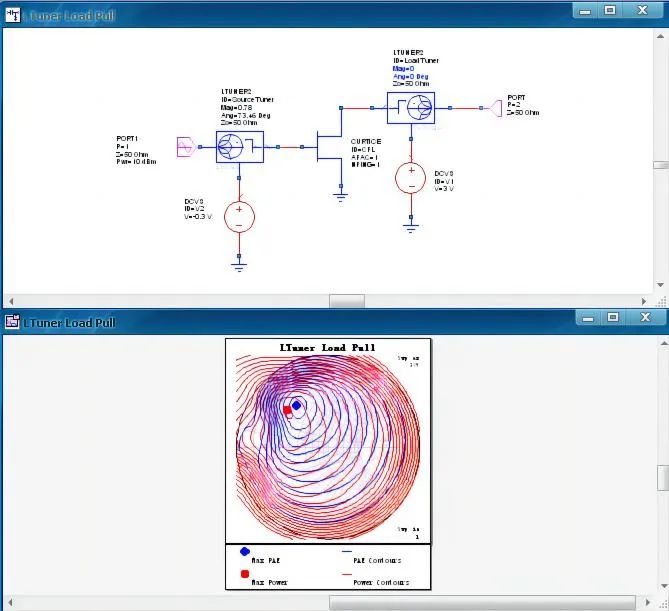The height and width of the screenshot is (611, 669).
Task: Click the graph window title icon
Action: point(12,322)
